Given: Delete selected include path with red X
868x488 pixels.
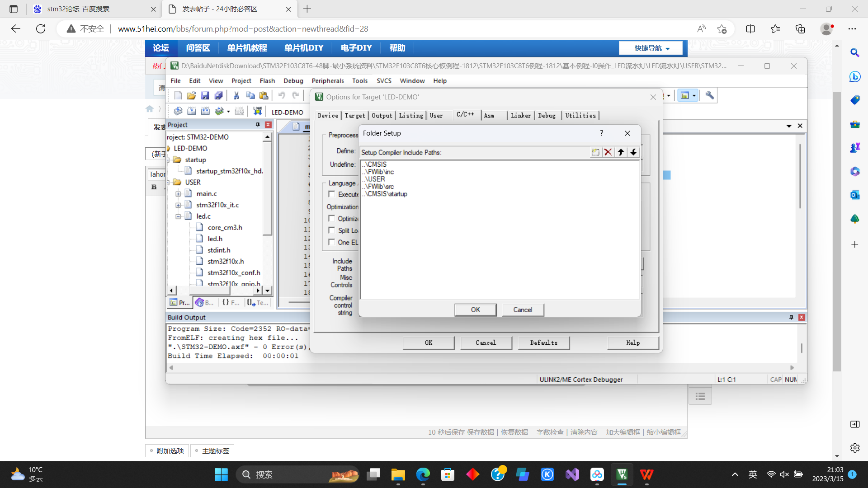Looking at the screenshot, I should (608, 152).
